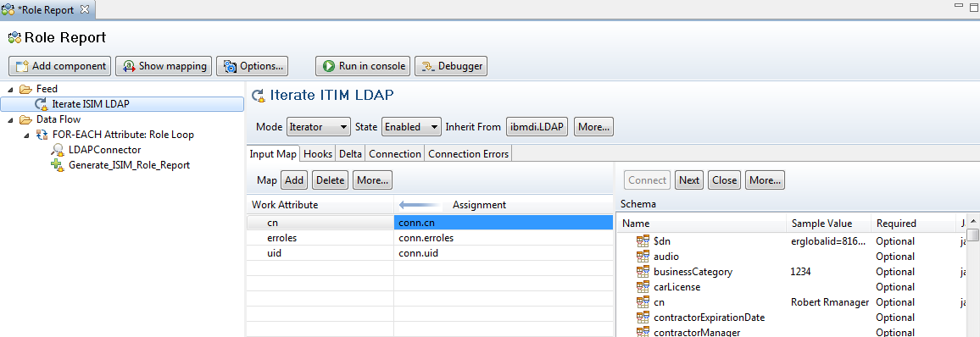Select the Robert Rmanager sample value
Viewport: 980px width, 337px height.
coord(830,302)
